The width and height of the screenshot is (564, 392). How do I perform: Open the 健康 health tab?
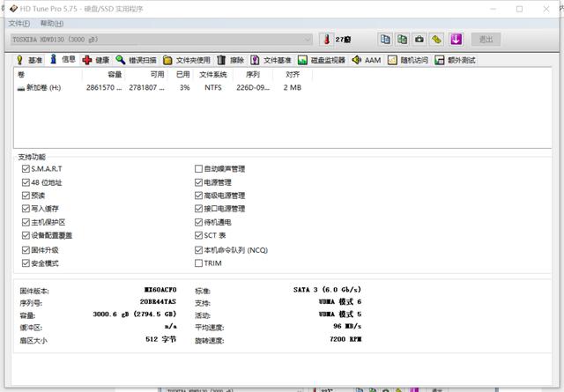tap(96, 60)
